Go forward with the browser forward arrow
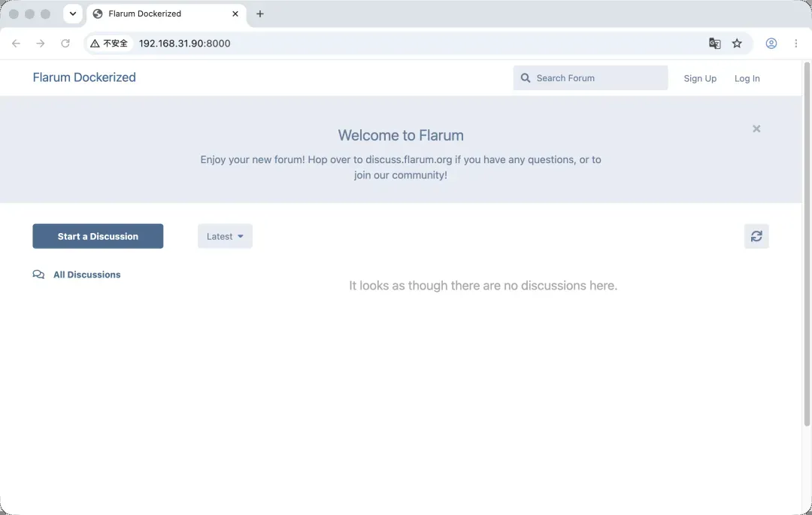 click(x=41, y=44)
